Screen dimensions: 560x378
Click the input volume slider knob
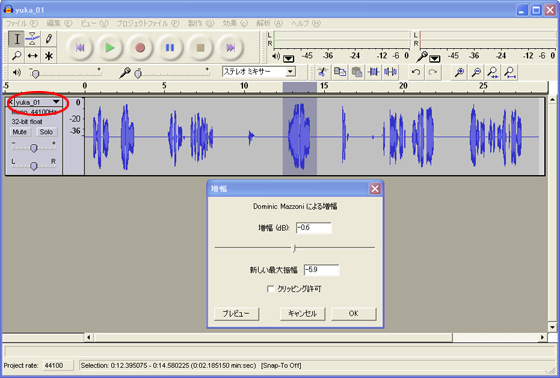[138, 74]
